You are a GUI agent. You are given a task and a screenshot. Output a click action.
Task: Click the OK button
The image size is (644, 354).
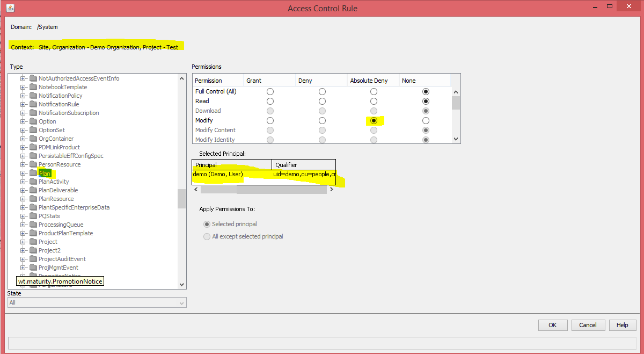[553, 325]
